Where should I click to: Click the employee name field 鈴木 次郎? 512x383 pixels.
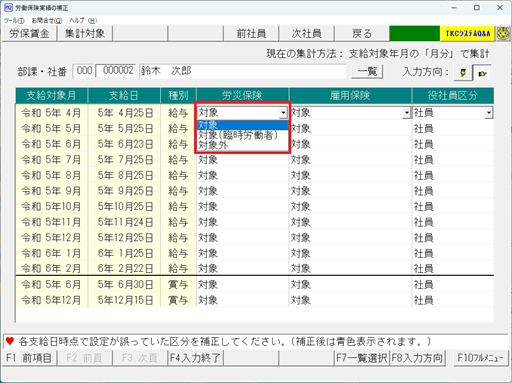pos(243,71)
